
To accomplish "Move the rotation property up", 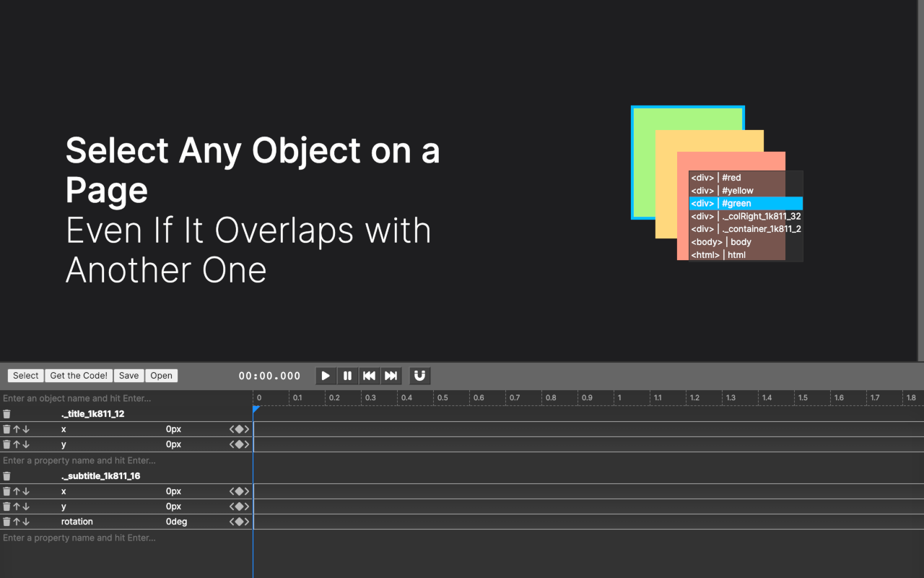I will (x=17, y=522).
